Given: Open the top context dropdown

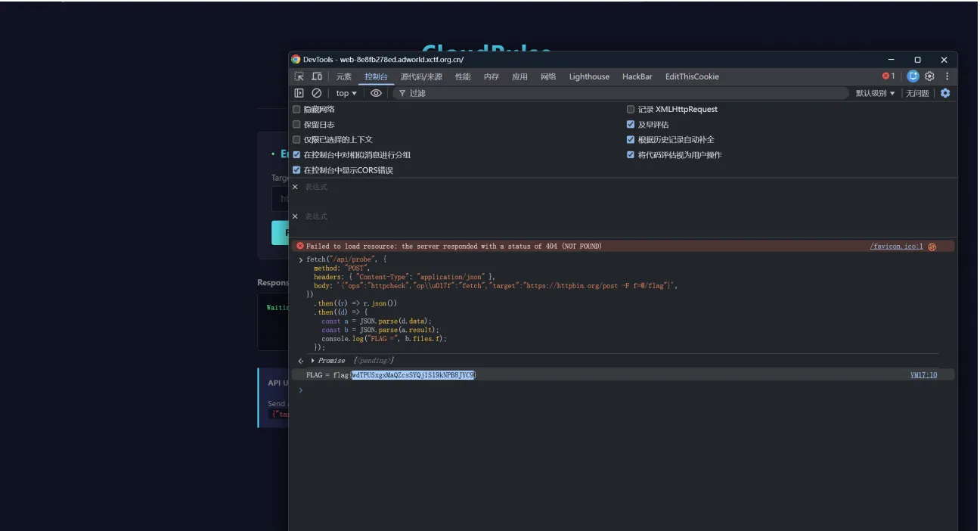Looking at the screenshot, I should tap(346, 93).
